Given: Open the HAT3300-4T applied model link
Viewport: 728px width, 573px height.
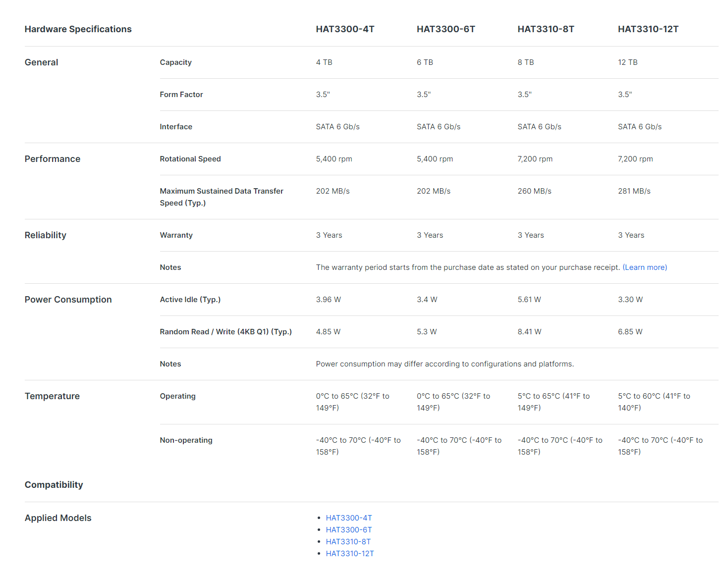Looking at the screenshot, I should tap(349, 518).
